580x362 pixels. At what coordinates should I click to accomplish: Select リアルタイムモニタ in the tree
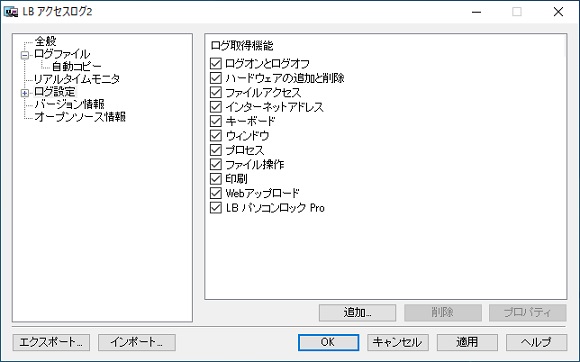click(77, 79)
